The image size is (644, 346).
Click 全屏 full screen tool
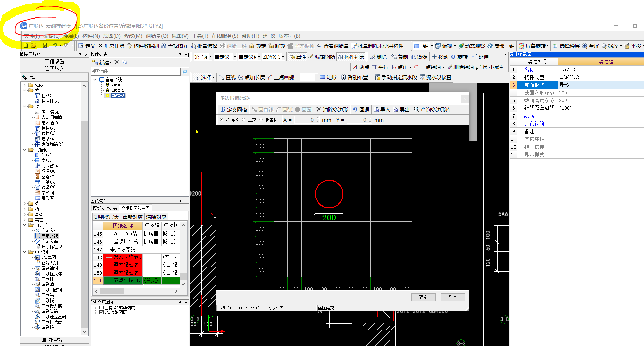coord(590,46)
